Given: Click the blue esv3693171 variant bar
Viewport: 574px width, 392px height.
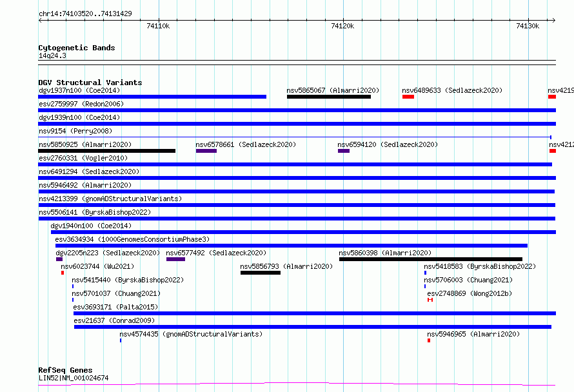Looking at the screenshot, I should [315, 313].
